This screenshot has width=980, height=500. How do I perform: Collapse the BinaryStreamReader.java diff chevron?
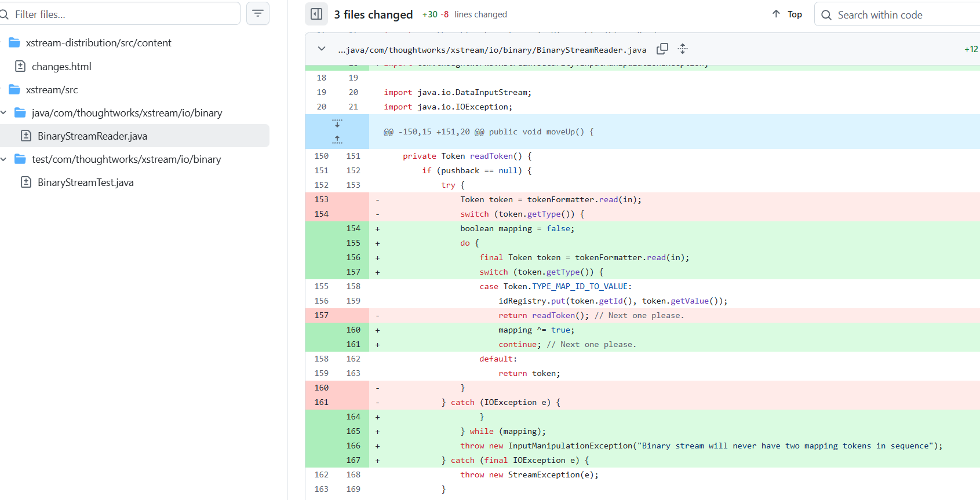pos(322,49)
